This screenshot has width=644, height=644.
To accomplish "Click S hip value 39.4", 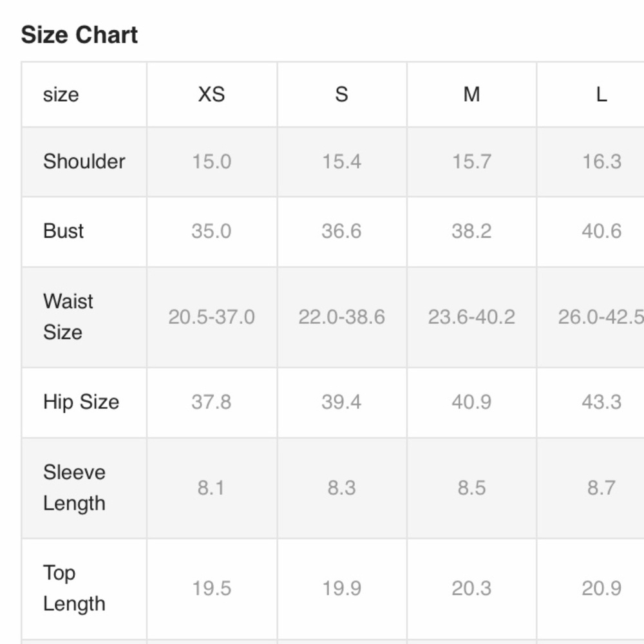I will (x=341, y=402).
